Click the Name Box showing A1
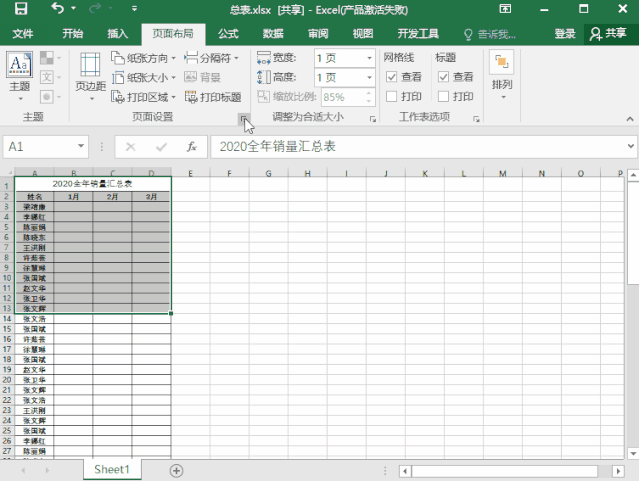639x481 pixels. 40,146
